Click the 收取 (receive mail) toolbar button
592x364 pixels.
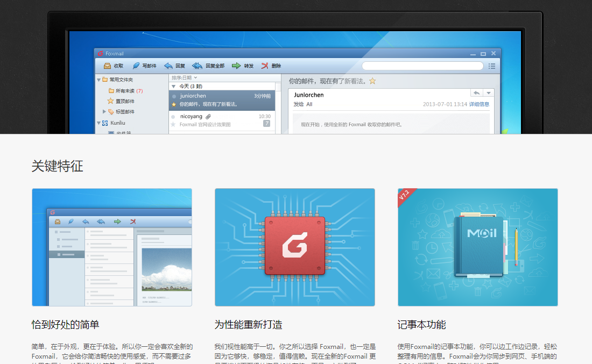pyautogui.click(x=114, y=66)
